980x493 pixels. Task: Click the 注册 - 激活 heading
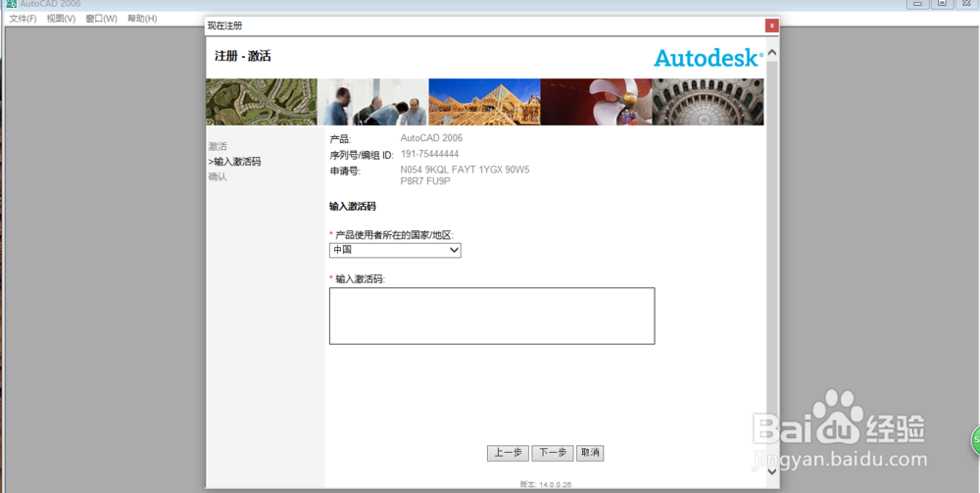pos(242,56)
